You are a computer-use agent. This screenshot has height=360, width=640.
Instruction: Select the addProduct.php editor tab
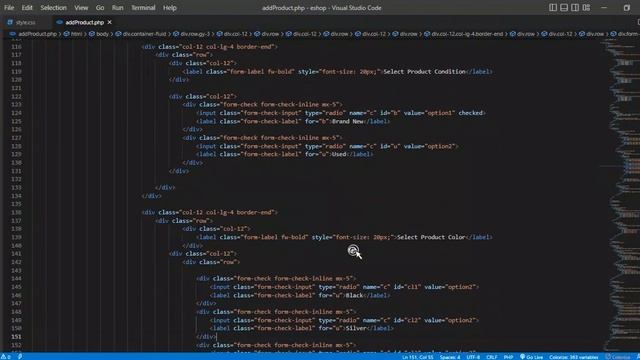point(84,22)
